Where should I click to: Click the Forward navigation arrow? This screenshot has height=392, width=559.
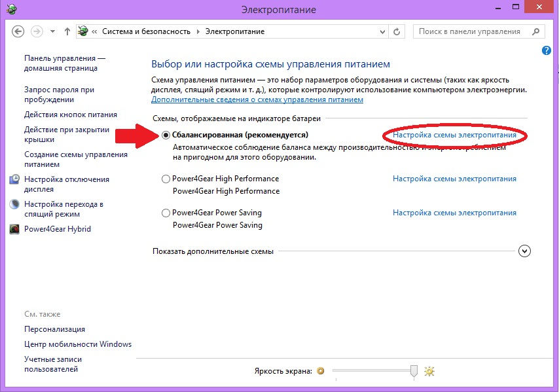pos(37,31)
